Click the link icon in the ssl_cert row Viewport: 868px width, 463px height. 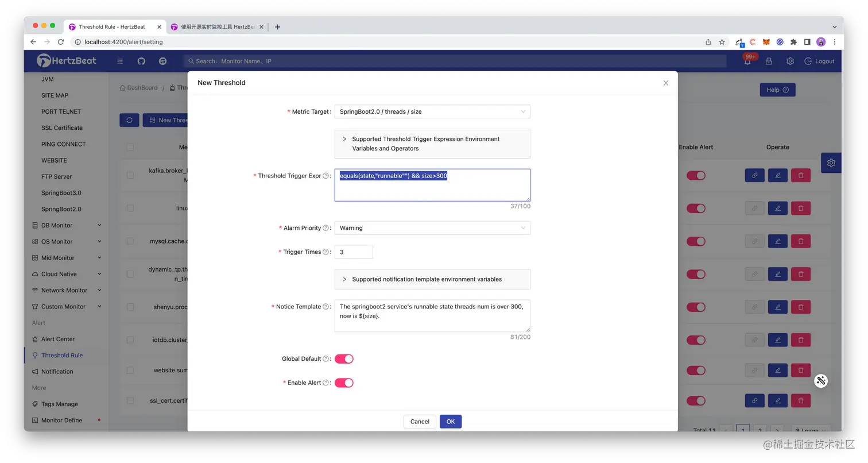point(754,400)
